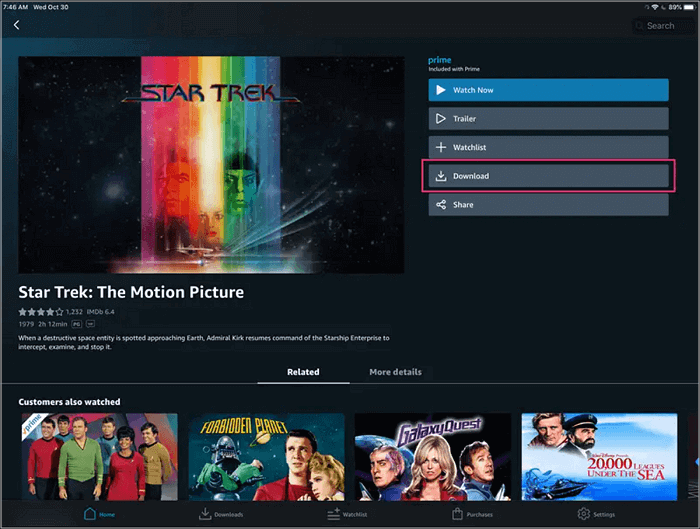The image size is (700, 529).
Task: Click the subtitles CC badge icon
Action: click(91, 324)
